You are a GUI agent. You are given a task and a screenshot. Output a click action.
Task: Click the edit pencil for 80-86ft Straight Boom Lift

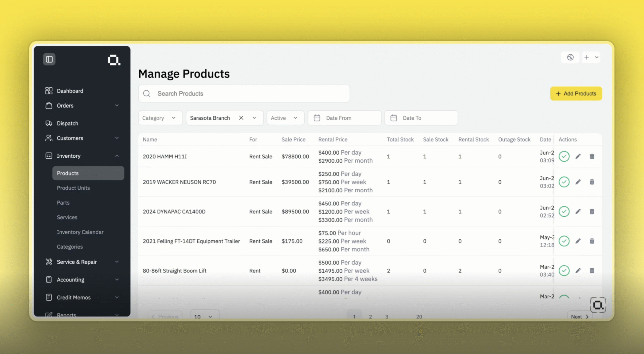(x=578, y=271)
